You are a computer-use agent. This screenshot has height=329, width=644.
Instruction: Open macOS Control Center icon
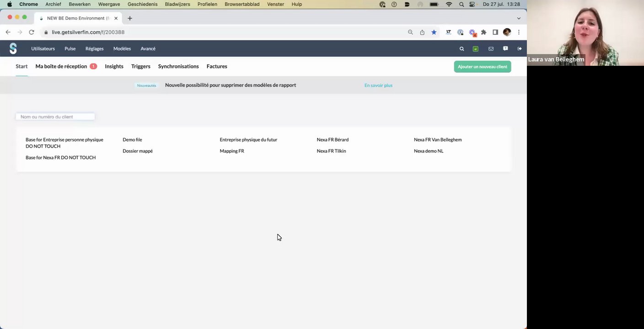pos(472,4)
